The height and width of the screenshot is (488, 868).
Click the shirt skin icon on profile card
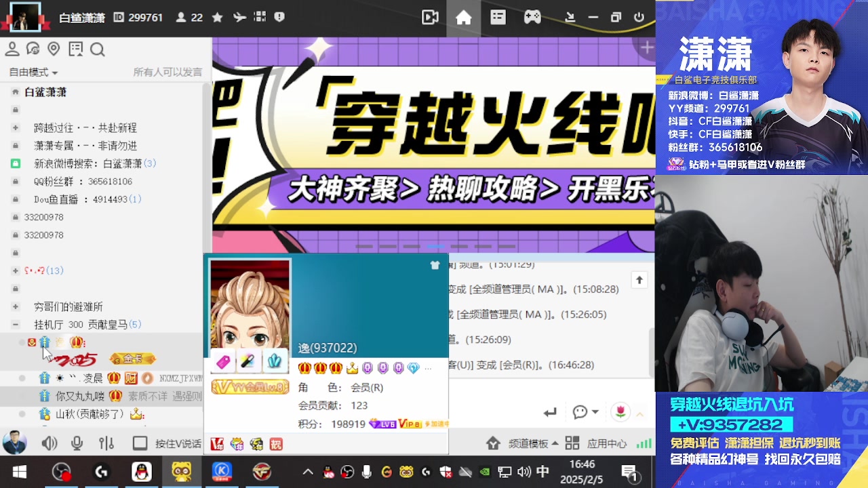point(435,265)
